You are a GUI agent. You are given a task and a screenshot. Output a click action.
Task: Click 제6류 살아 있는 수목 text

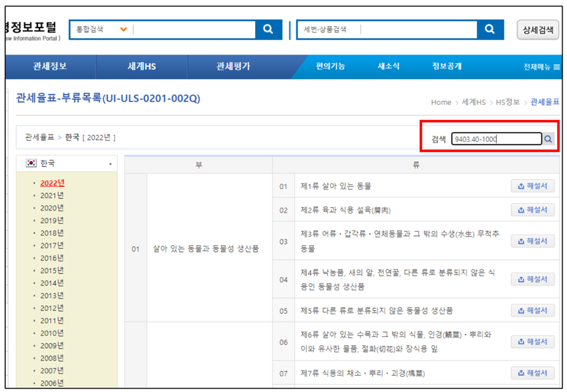396,342
